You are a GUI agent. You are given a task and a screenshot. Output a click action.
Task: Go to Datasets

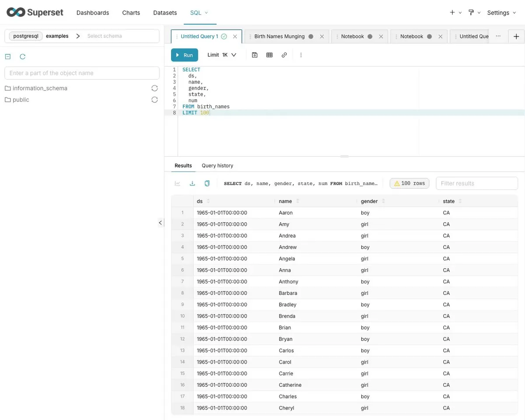tap(165, 13)
